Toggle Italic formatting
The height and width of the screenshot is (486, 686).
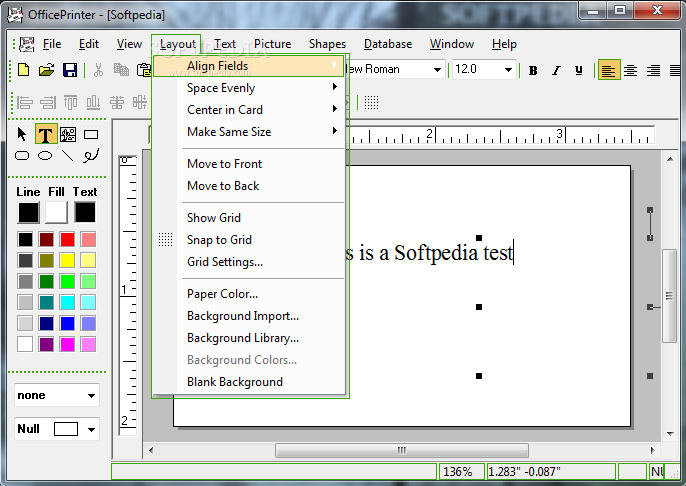[x=556, y=70]
